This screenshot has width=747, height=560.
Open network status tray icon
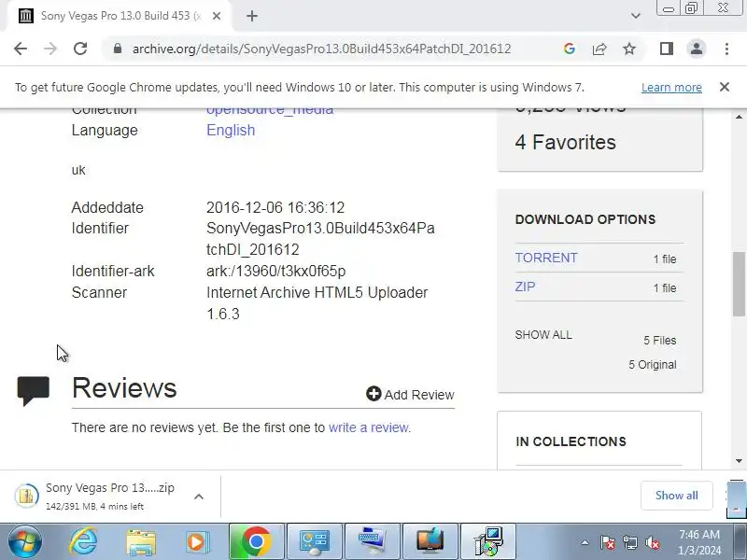630,542
